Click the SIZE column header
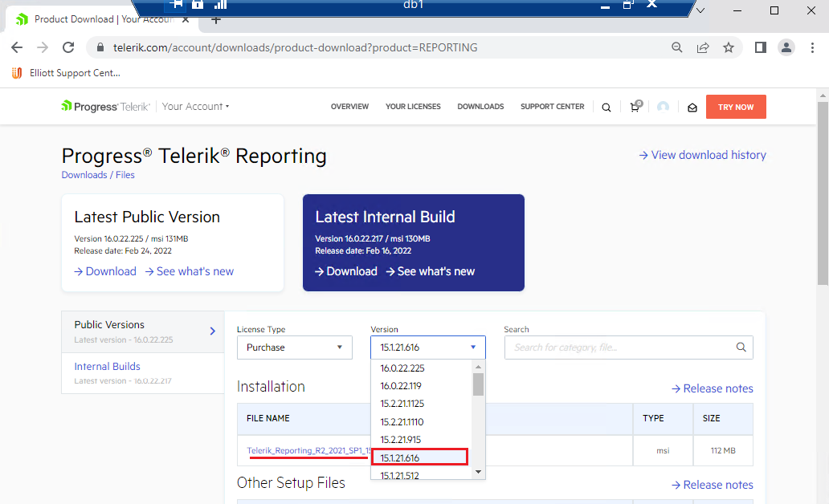The height and width of the screenshot is (504, 829). click(711, 418)
